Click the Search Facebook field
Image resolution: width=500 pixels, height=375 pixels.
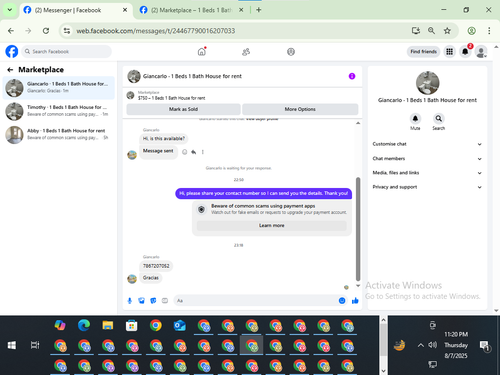(x=67, y=52)
